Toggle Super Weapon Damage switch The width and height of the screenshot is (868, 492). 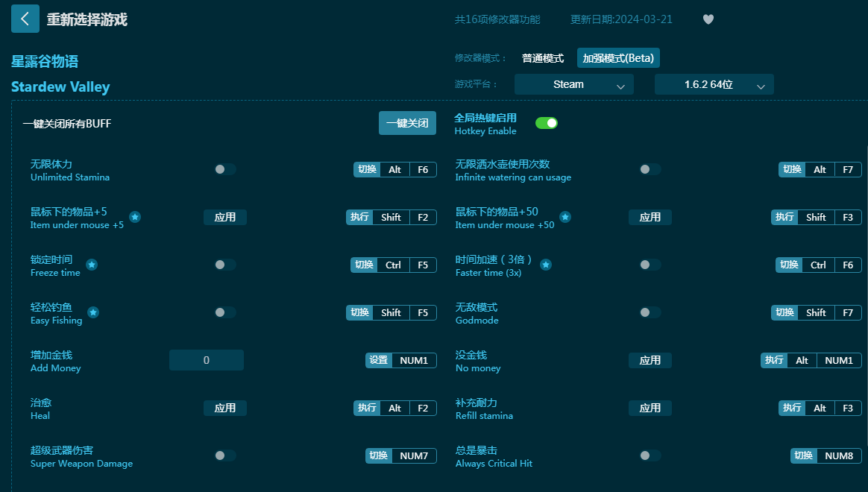point(225,455)
